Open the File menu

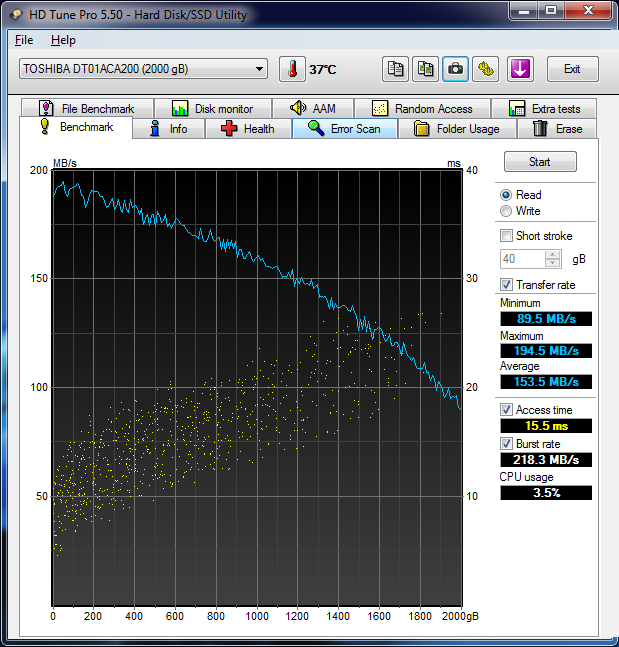[x=24, y=40]
